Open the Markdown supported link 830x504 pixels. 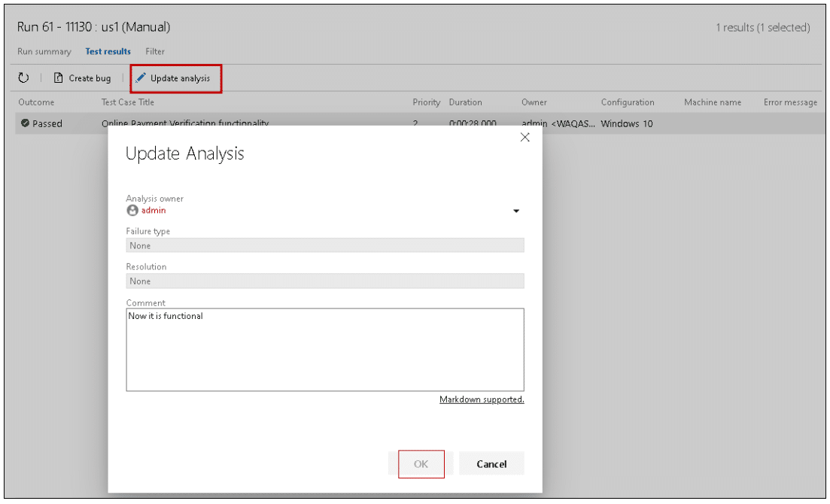coord(482,399)
